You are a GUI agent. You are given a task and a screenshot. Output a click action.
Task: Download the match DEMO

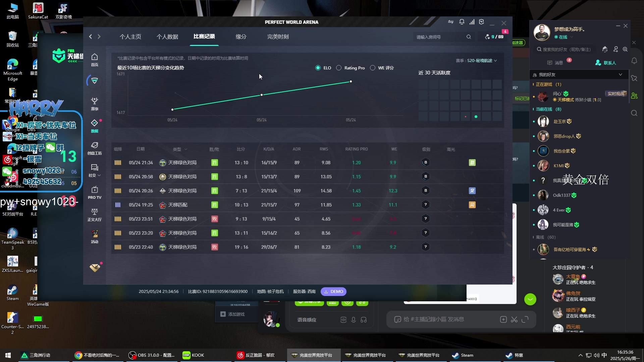click(x=333, y=292)
